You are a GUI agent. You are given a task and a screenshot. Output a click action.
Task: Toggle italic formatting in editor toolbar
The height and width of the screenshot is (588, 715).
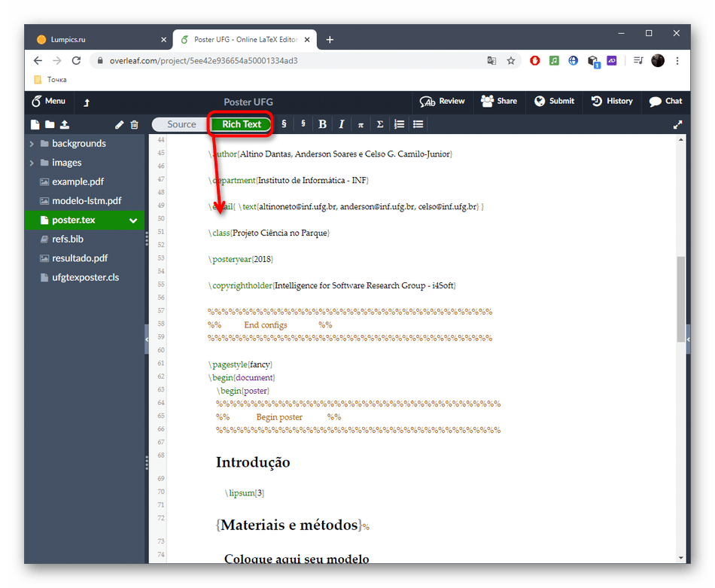click(x=341, y=124)
